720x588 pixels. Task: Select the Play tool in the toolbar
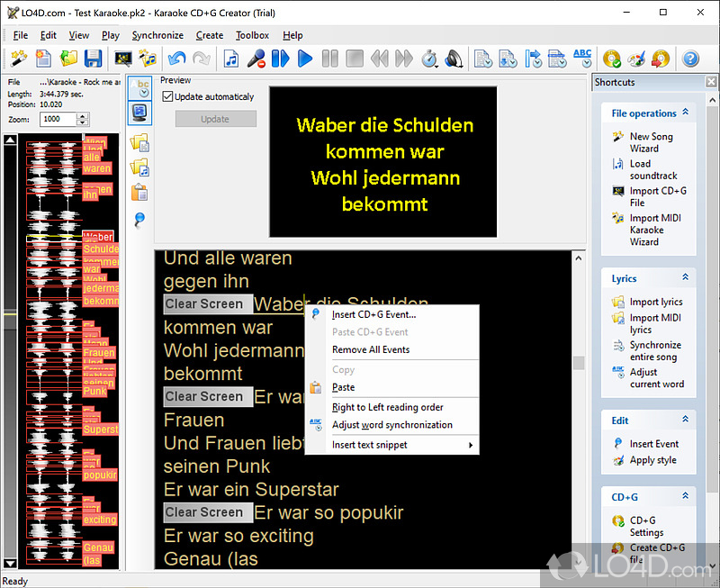[304, 59]
